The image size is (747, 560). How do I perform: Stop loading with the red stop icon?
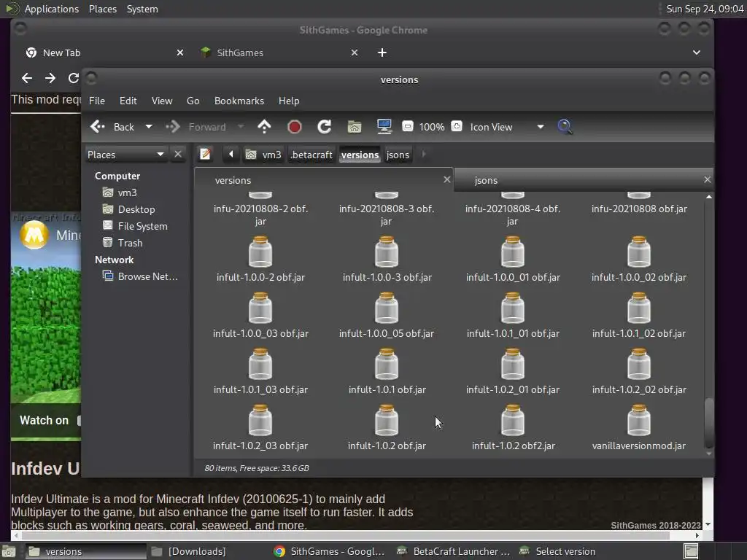(295, 127)
